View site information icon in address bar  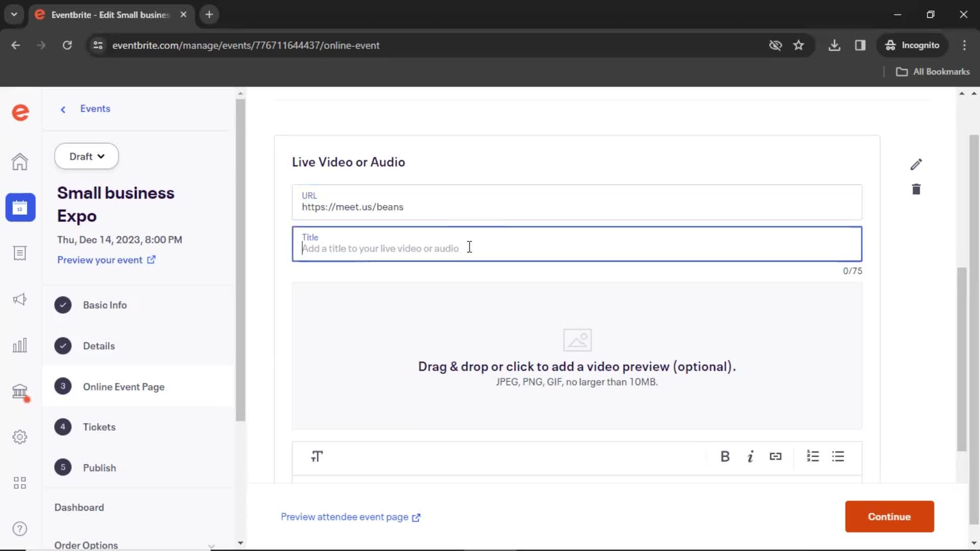tap(98, 45)
